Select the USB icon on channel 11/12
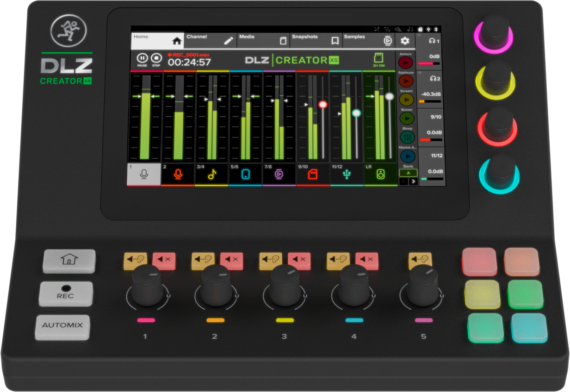The width and height of the screenshot is (570, 392). 347,174
